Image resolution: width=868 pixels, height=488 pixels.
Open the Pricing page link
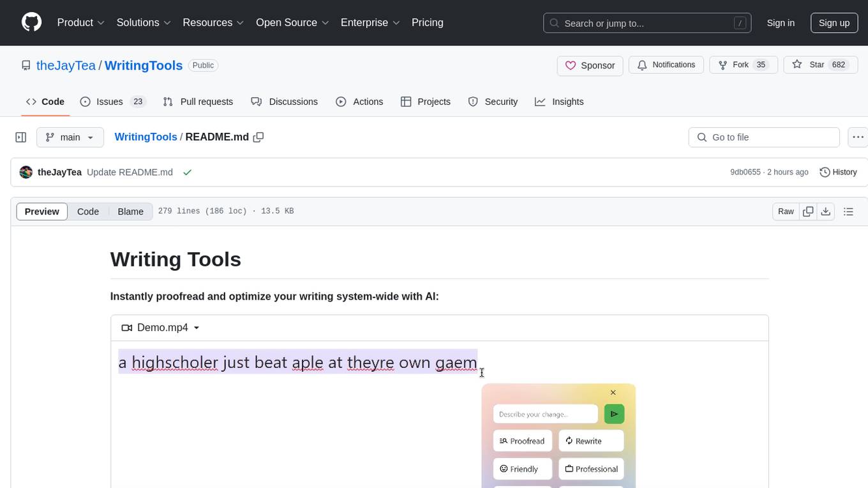(428, 22)
